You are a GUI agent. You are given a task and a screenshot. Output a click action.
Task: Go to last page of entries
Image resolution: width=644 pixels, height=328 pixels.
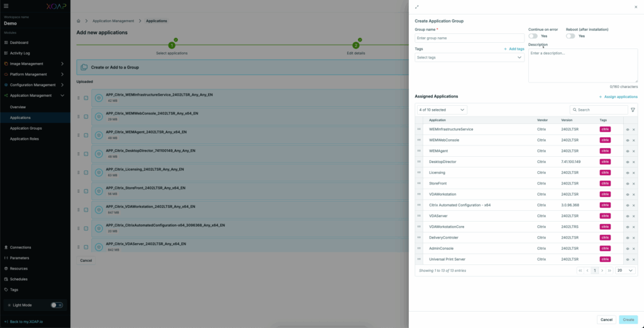(x=609, y=271)
